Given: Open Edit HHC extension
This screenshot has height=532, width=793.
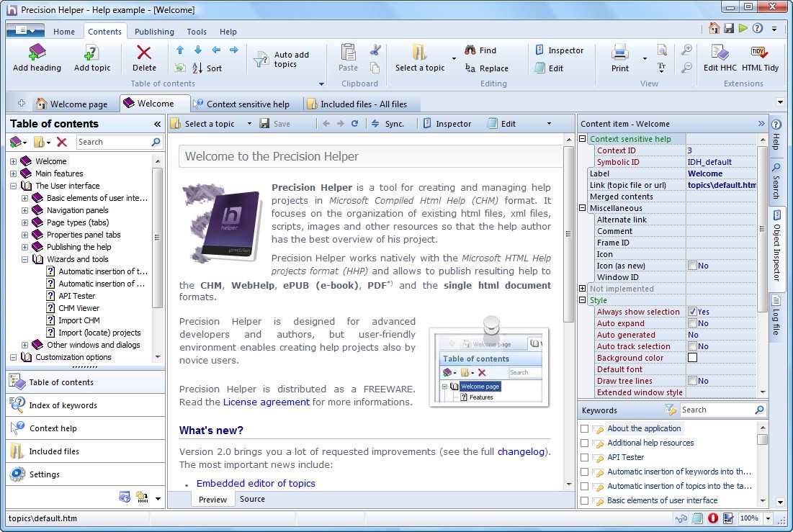Looking at the screenshot, I should pyautogui.click(x=720, y=53).
